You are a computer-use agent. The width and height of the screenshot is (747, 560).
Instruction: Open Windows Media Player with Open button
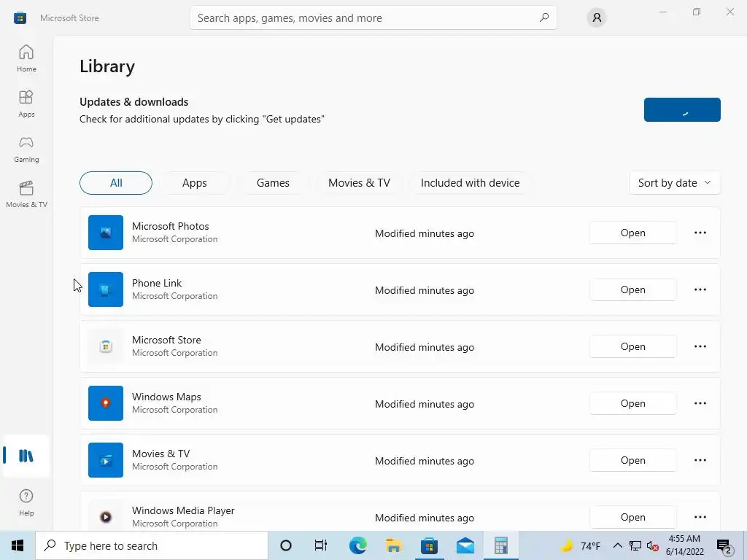click(632, 517)
